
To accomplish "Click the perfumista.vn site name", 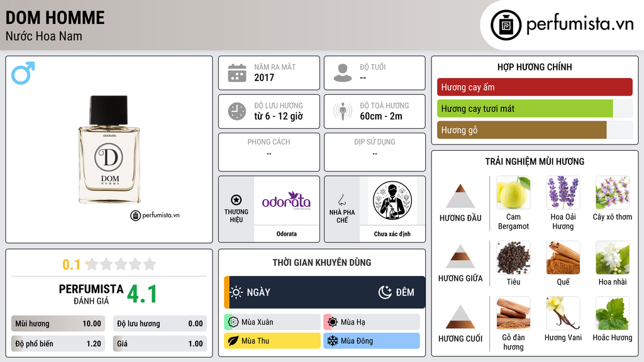I will (580, 24).
